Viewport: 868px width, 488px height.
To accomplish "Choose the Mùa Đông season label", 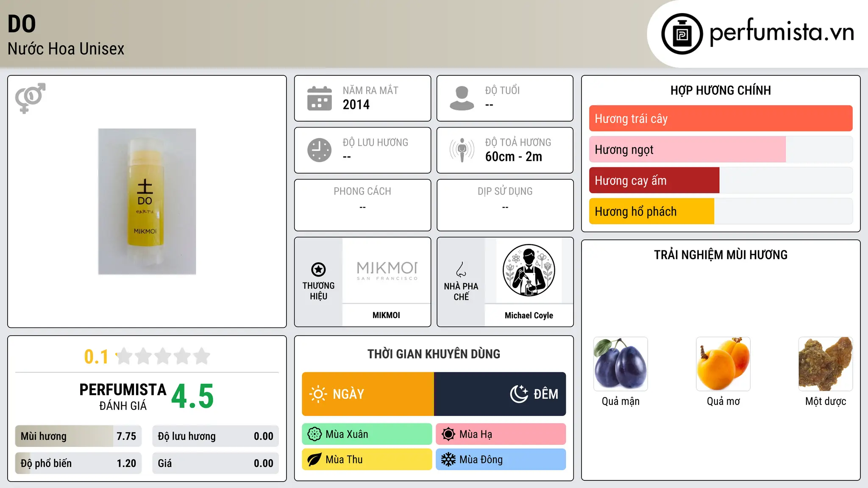I will pos(501,460).
